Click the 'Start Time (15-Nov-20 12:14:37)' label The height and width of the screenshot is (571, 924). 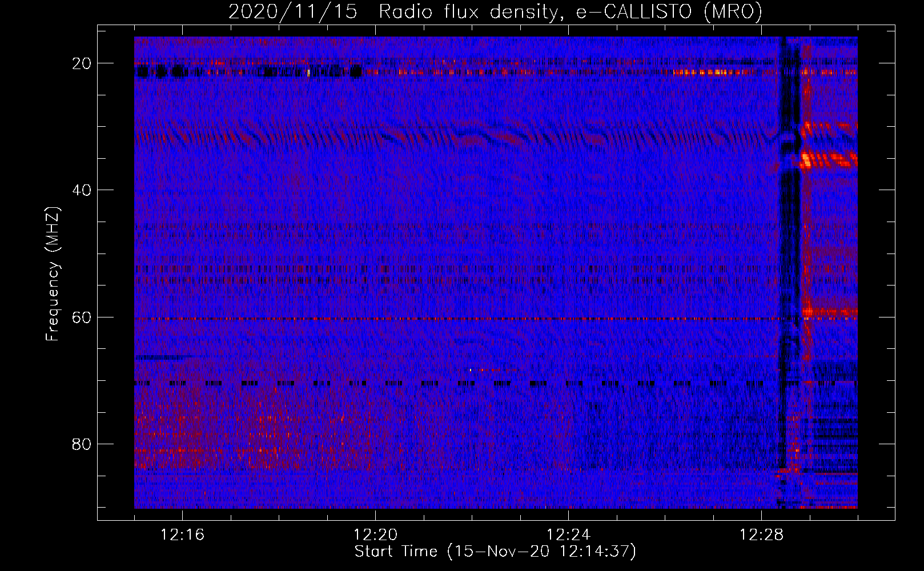pos(495,552)
